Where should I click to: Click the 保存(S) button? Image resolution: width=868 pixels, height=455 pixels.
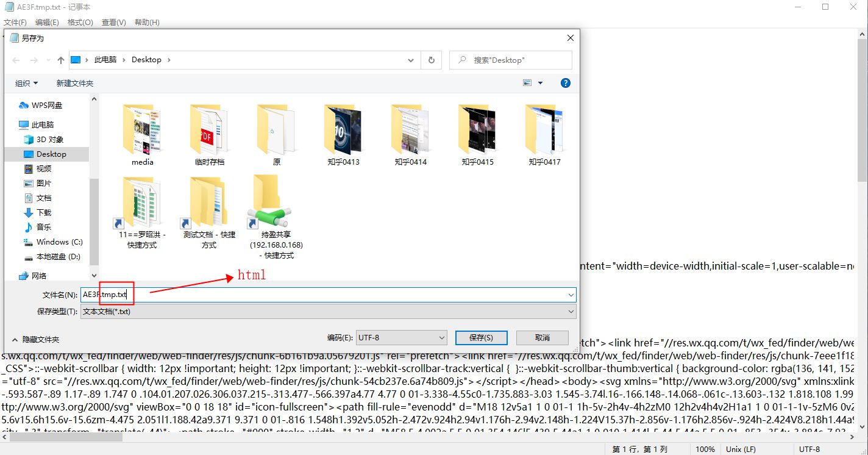click(x=481, y=337)
